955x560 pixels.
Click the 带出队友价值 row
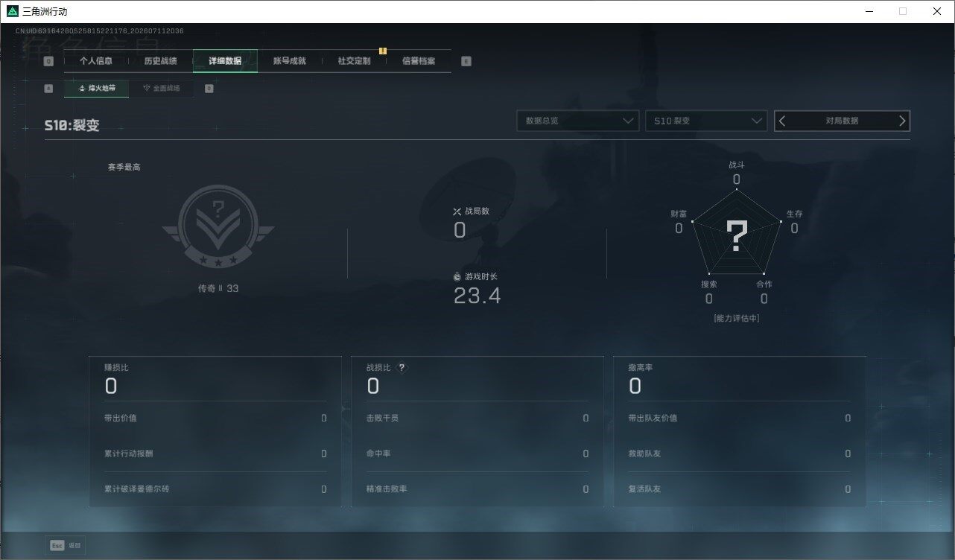[x=740, y=418]
